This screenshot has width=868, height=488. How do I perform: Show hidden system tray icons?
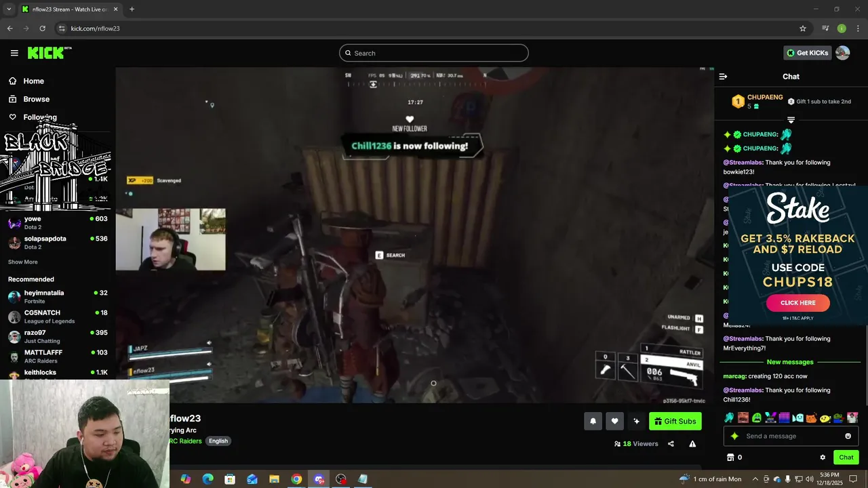pyautogui.click(x=755, y=479)
